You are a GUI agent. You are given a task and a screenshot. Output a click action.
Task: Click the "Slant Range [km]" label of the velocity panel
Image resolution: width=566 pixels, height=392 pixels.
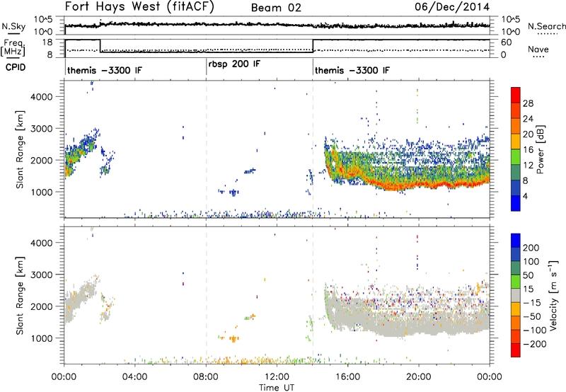click(x=20, y=295)
